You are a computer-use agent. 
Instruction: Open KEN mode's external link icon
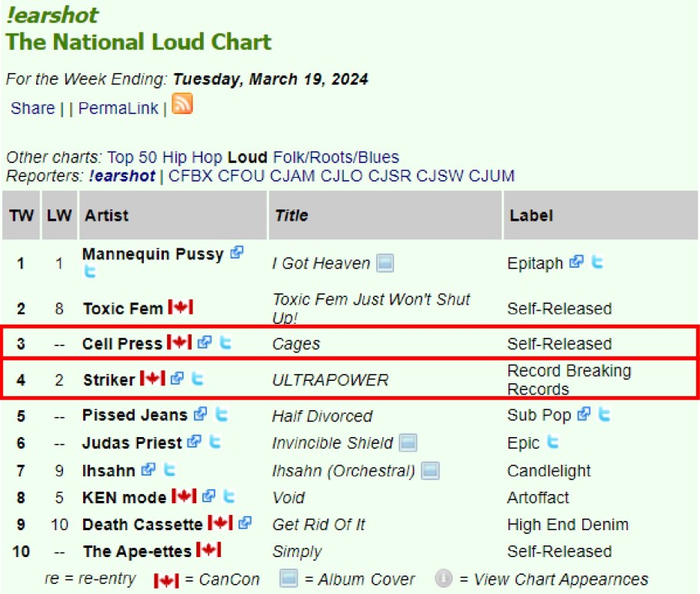point(208,497)
